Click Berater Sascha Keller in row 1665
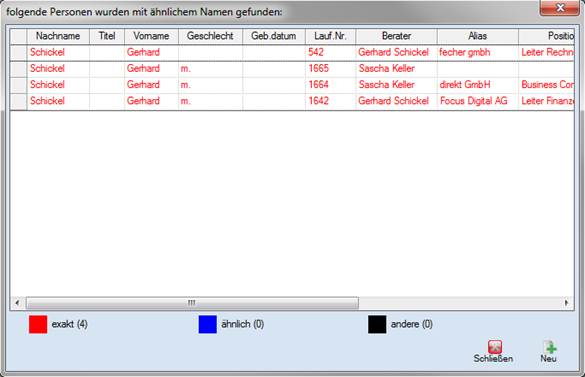The height and width of the screenshot is (377, 585). (397, 69)
